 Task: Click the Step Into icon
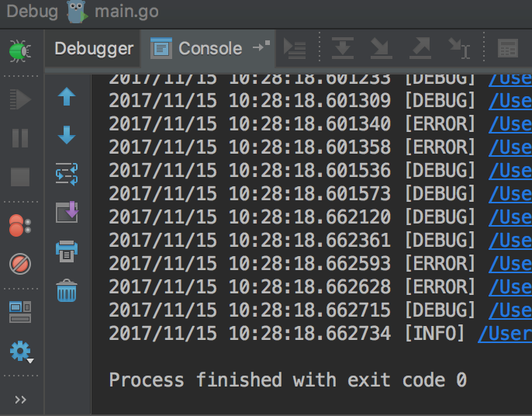click(382, 49)
